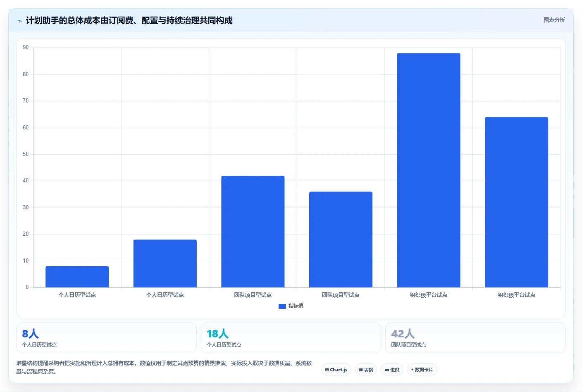This screenshot has width=582, height=392.
Task: Click the y-axis label 0
Action: [27, 287]
